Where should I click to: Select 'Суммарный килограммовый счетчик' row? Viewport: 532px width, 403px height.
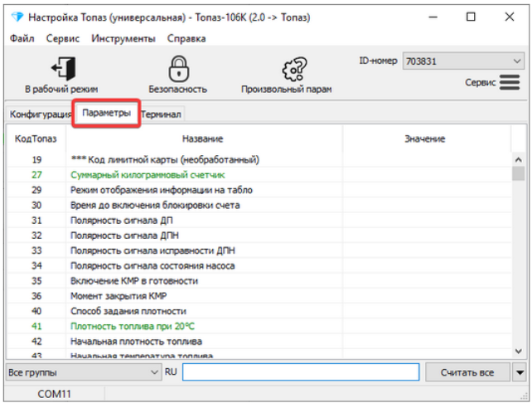click(259, 175)
